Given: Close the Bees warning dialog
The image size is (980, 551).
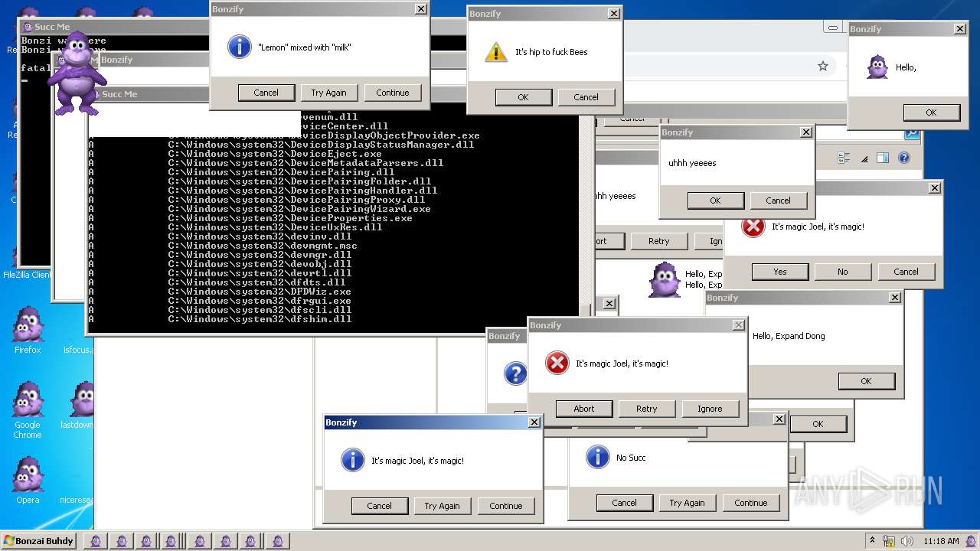Looking at the screenshot, I should pyautogui.click(x=614, y=14).
